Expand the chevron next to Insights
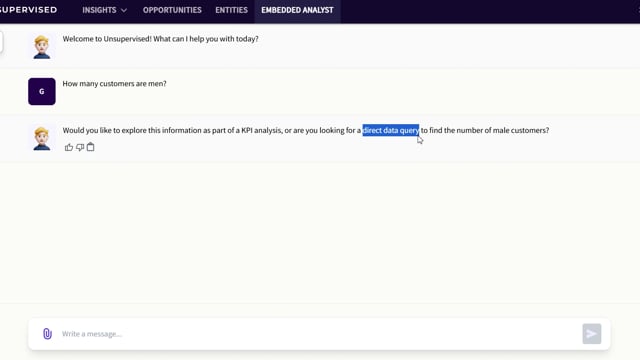 [124, 11]
